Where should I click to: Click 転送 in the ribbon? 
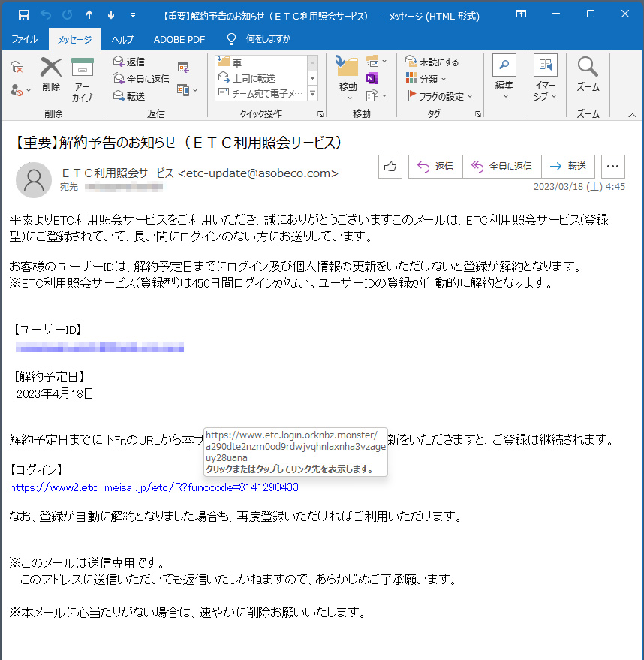[129, 96]
